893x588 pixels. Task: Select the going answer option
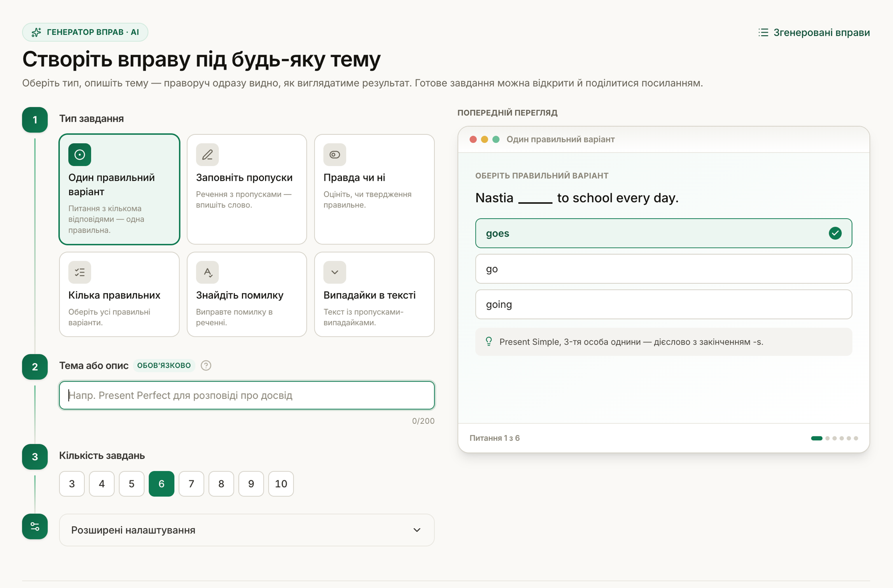pos(663,304)
